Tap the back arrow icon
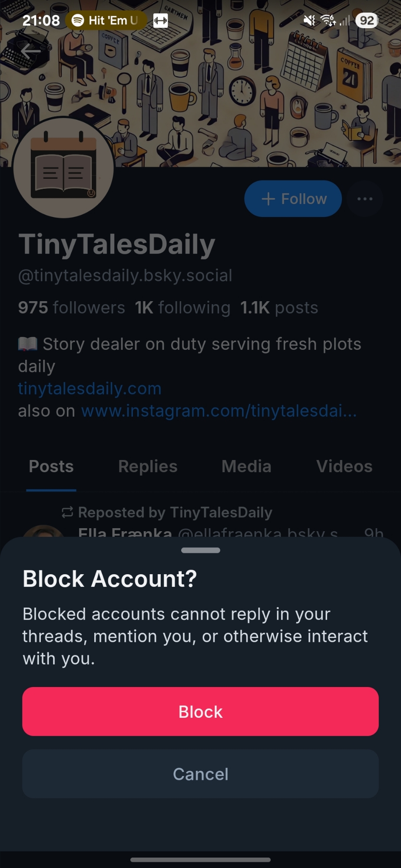 pos(30,51)
